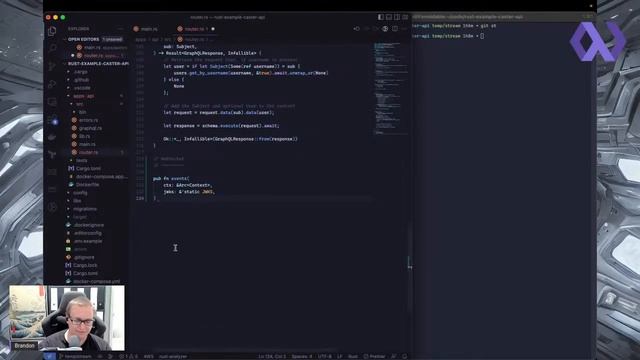Click the UTF-8 encoding status bar item

coord(324,356)
